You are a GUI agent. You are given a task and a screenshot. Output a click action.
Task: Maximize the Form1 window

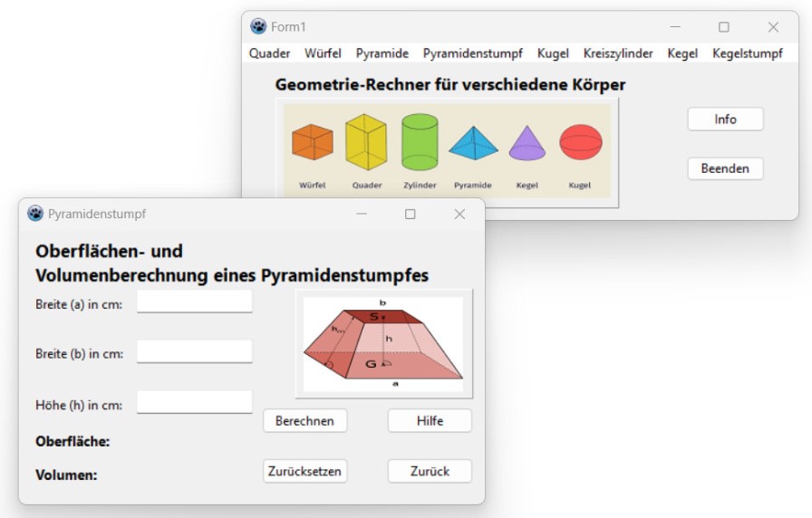(x=724, y=27)
